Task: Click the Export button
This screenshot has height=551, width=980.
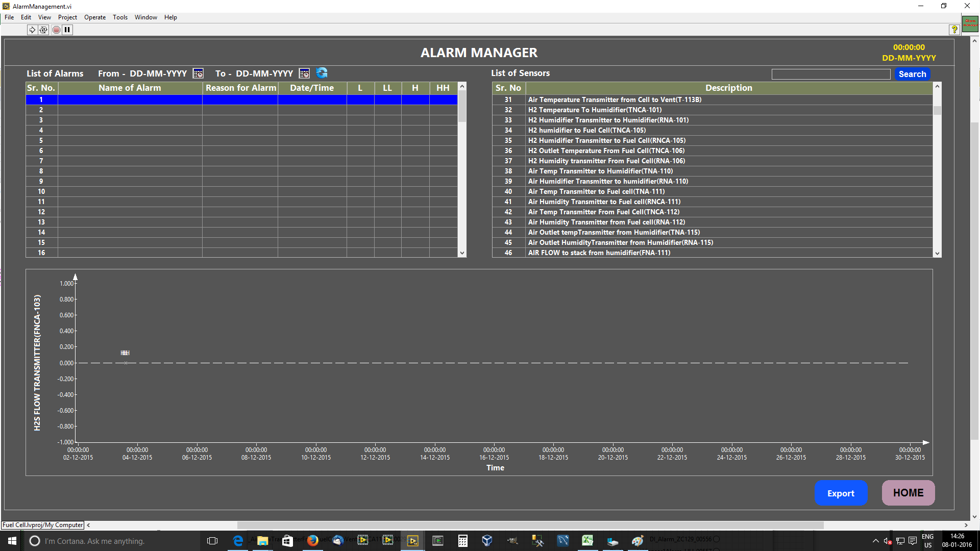Action: coord(841,492)
